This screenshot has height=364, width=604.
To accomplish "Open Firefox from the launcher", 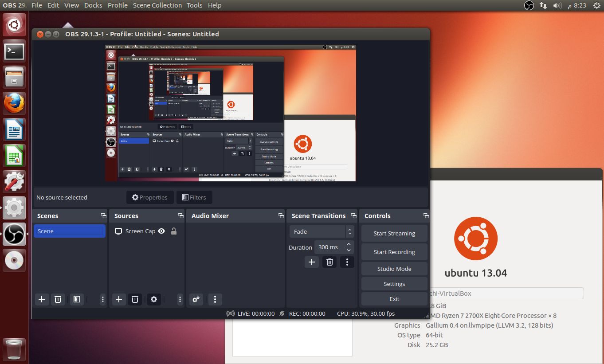I will [14, 103].
